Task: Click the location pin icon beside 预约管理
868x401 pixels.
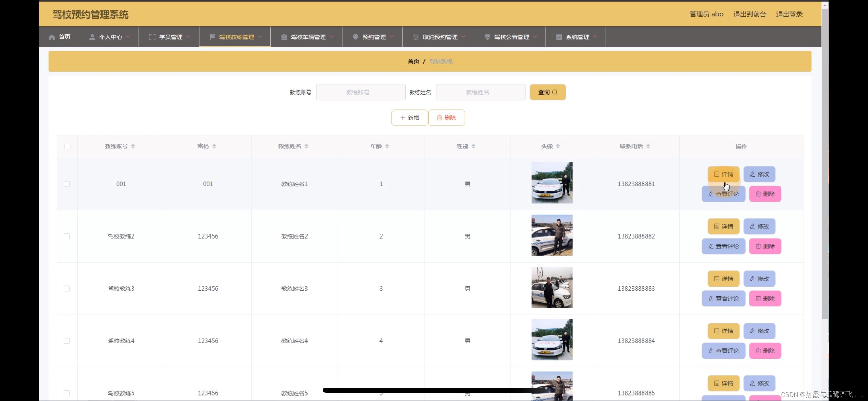Action: pyautogui.click(x=355, y=37)
